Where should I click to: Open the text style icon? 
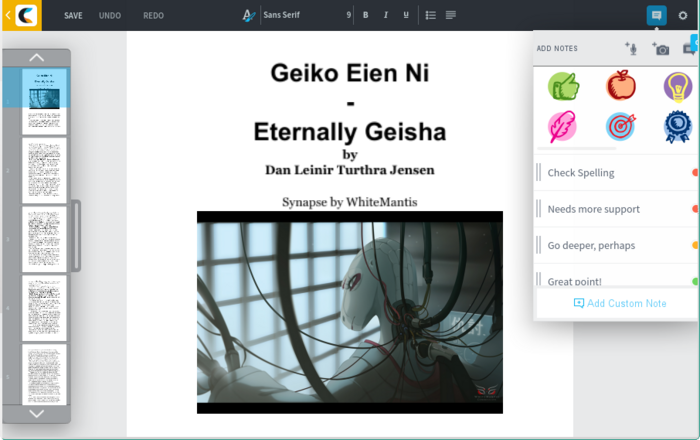pyautogui.click(x=248, y=16)
